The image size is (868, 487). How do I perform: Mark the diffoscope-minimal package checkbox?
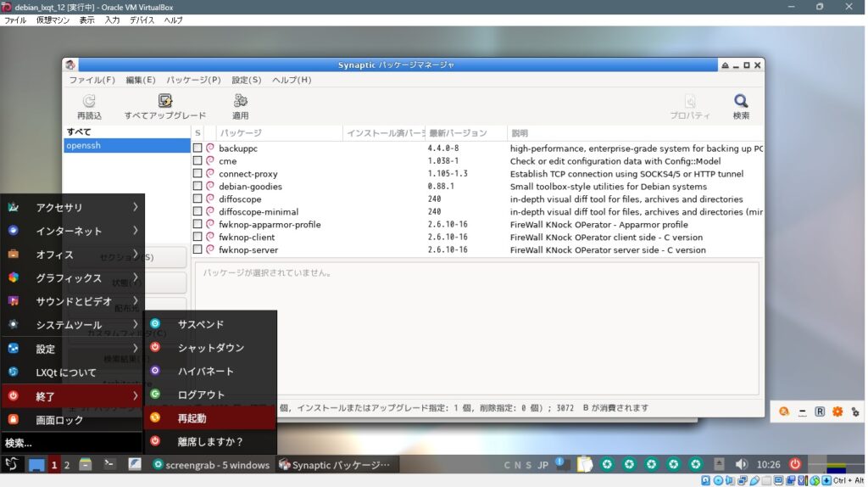click(197, 211)
